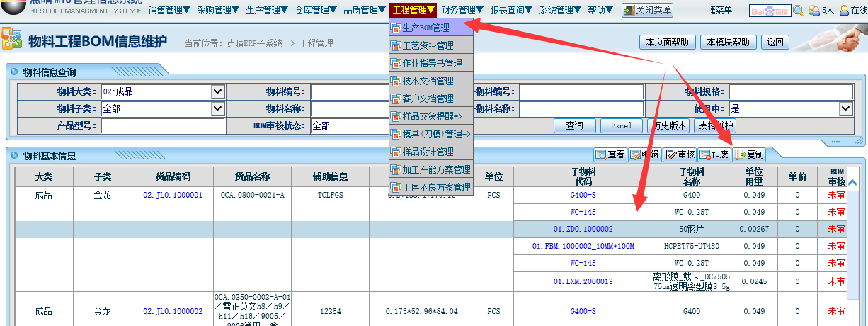Open item code link 02.JL0.1000001

173,195
